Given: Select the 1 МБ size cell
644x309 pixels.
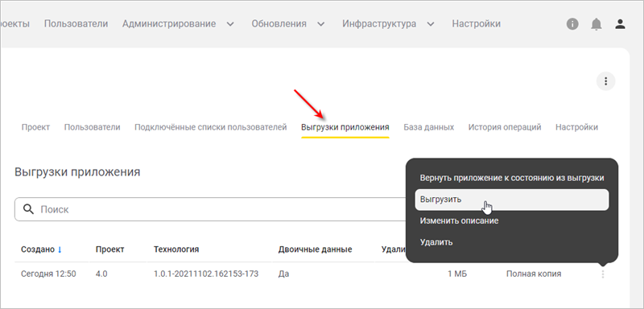Looking at the screenshot, I should click(457, 274).
